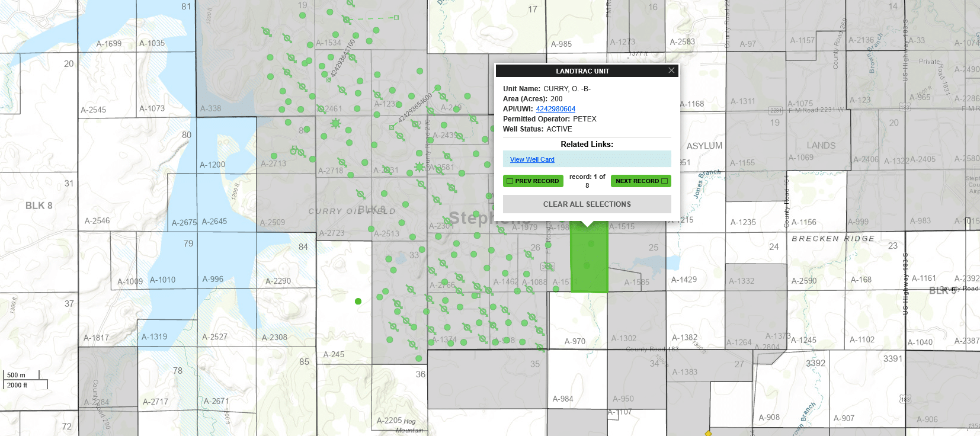Open the View Well Card link
The height and width of the screenshot is (436, 980).
tap(532, 160)
